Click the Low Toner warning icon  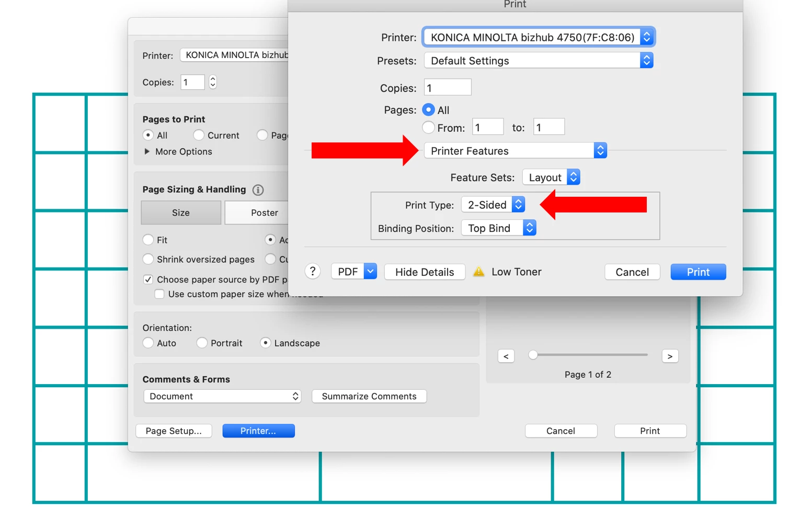pos(478,272)
